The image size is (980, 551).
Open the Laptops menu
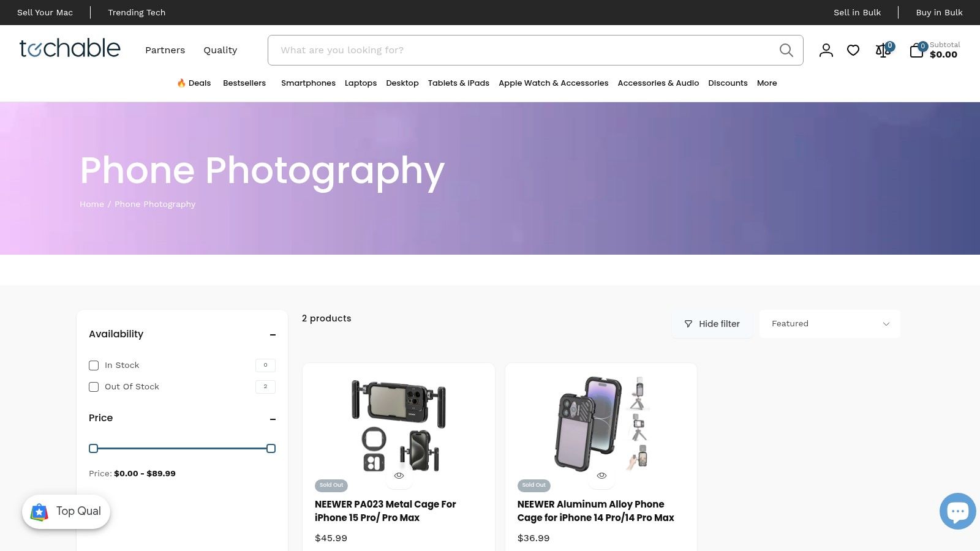361,83
